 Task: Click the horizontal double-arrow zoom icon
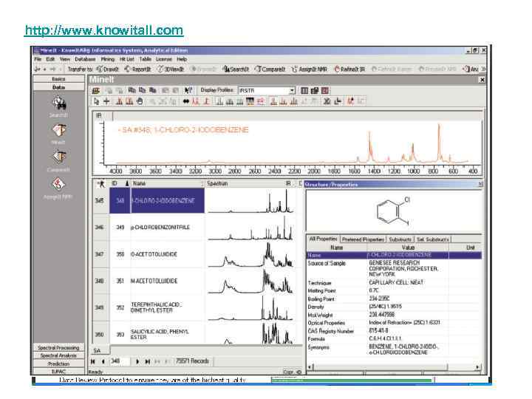pos(186,101)
